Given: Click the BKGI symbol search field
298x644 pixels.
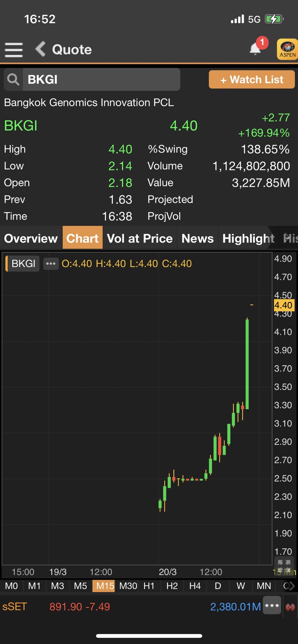Looking at the screenshot, I should pyautogui.click(x=101, y=79).
